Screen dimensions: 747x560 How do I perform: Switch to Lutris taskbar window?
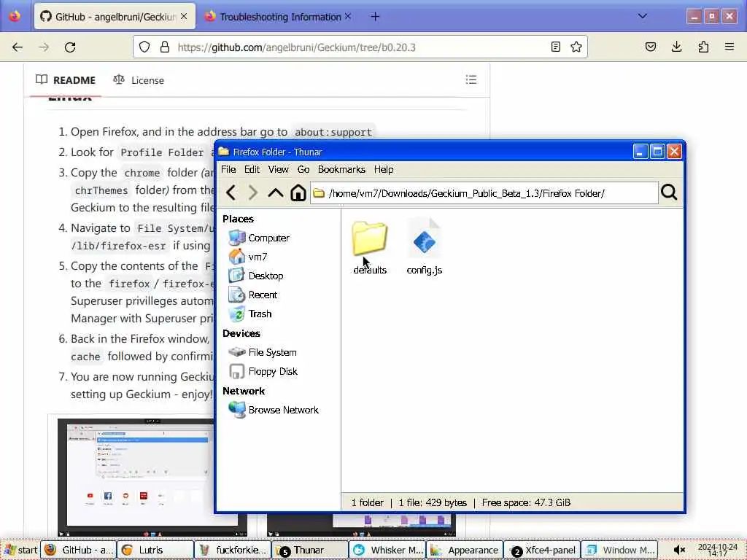click(155, 550)
